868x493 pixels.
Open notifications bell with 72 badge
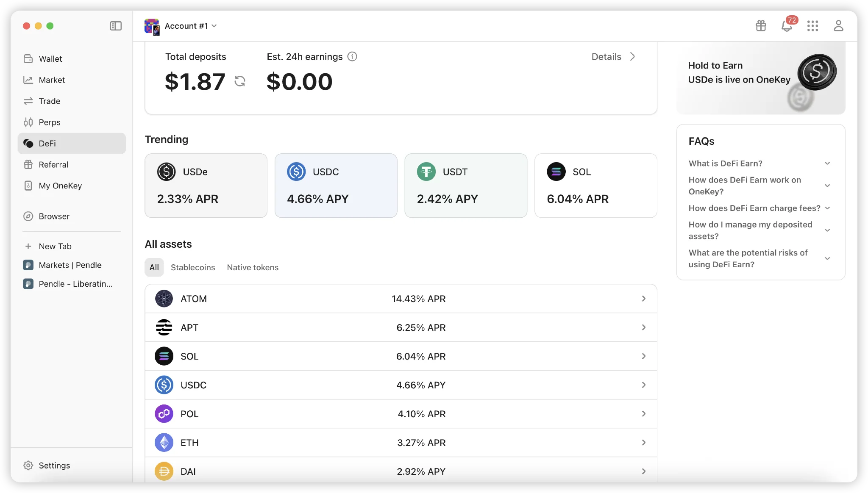(x=787, y=26)
